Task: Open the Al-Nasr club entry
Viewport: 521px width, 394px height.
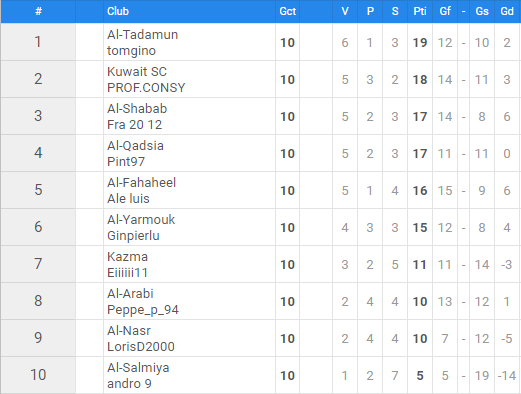Action: point(129,331)
